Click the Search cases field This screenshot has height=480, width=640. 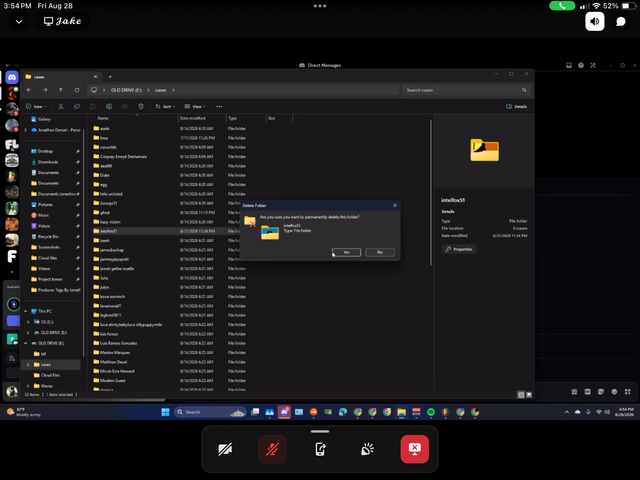(x=466, y=90)
